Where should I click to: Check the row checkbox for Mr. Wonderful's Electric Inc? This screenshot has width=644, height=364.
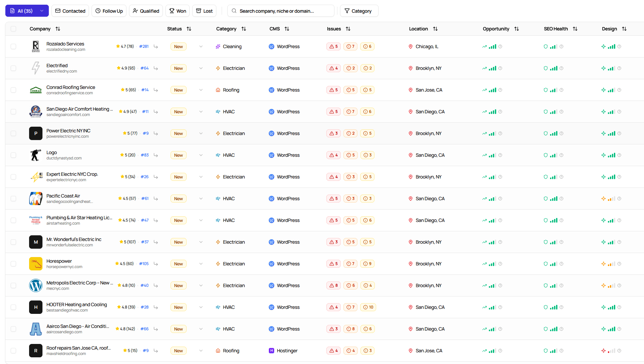point(13,242)
